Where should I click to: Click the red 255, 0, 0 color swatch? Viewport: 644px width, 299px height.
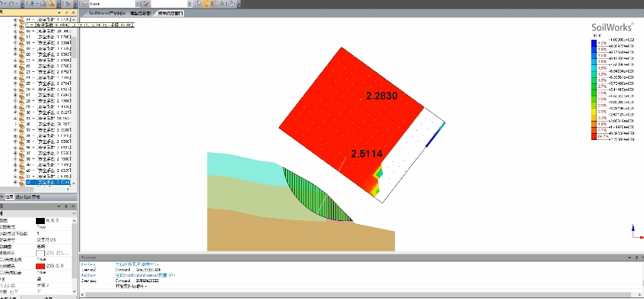click(40, 266)
